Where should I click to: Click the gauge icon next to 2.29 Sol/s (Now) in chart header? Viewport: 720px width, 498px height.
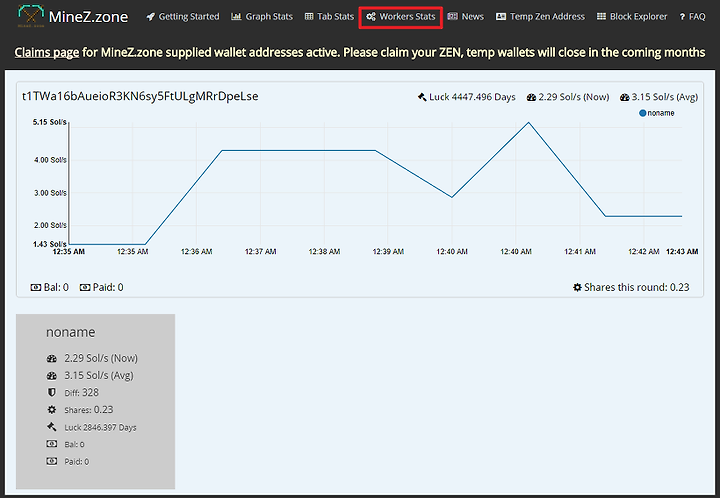[x=531, y=97]
